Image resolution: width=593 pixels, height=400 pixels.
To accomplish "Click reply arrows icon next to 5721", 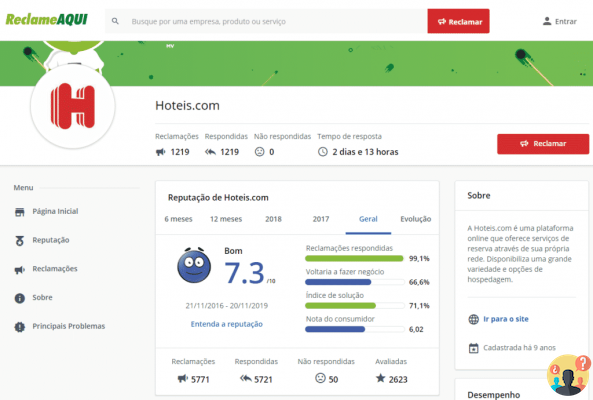I will click(246, 378).
